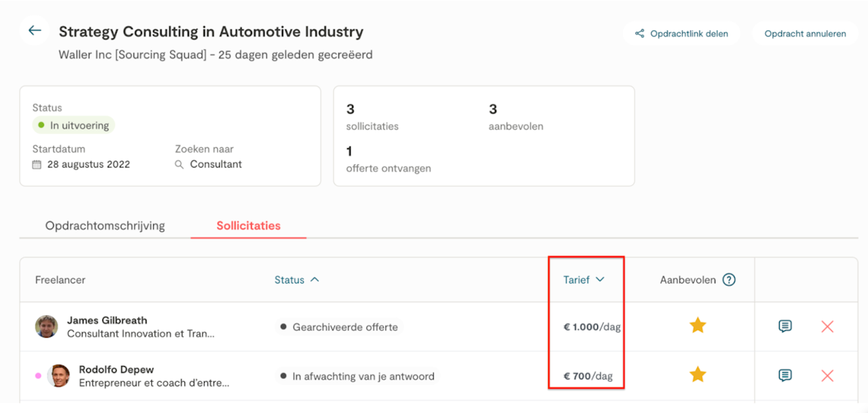Open James Gilbreath's profile photo
The height and width of the screenshot is (413, 868).
(47, 326)
